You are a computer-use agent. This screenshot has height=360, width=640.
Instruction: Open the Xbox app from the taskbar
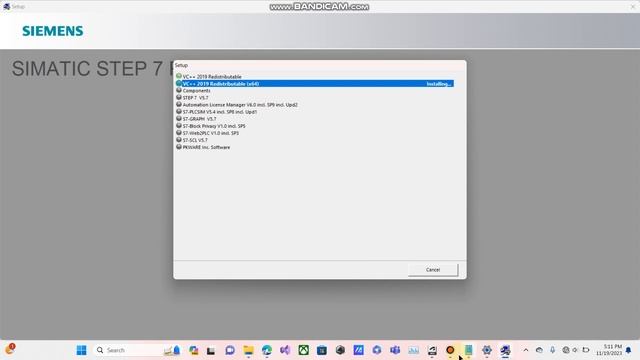(x=303, y=350)
